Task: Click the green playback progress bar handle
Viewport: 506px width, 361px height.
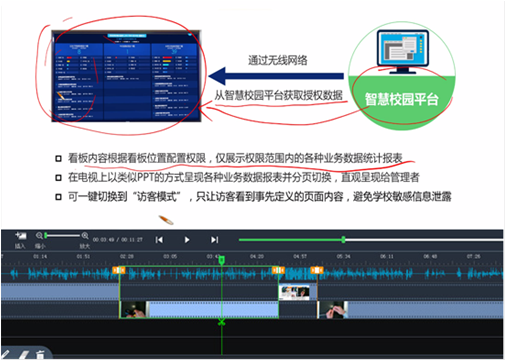Action: 343,239
